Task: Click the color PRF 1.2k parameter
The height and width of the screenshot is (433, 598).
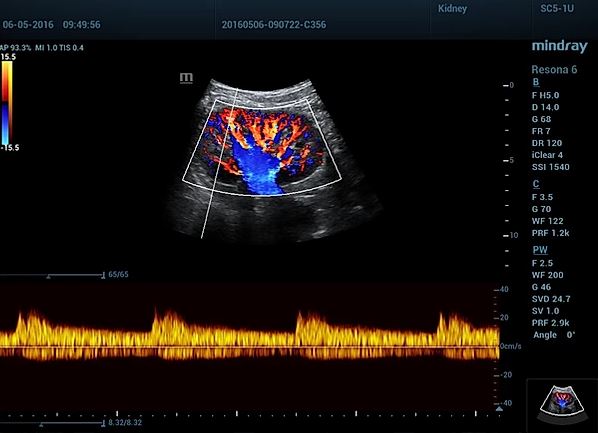Action: click(550, 233)
